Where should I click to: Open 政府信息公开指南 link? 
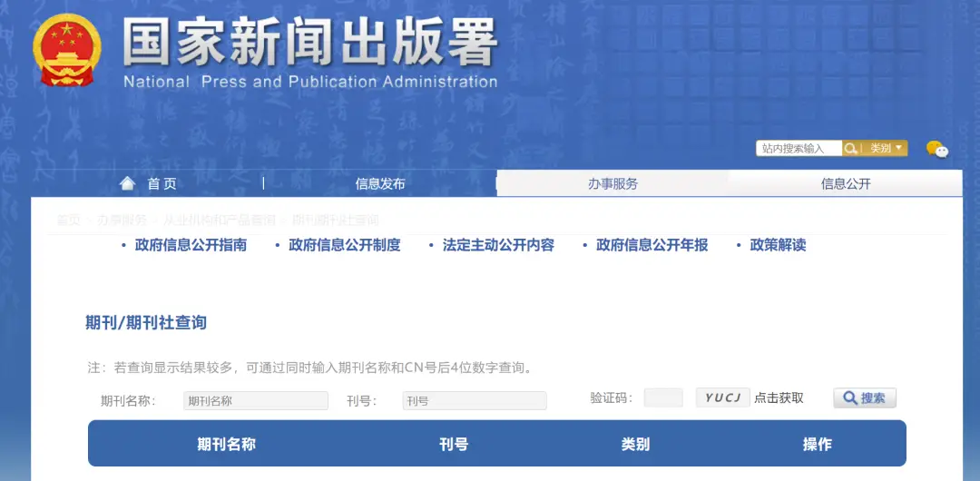(191, 245)
